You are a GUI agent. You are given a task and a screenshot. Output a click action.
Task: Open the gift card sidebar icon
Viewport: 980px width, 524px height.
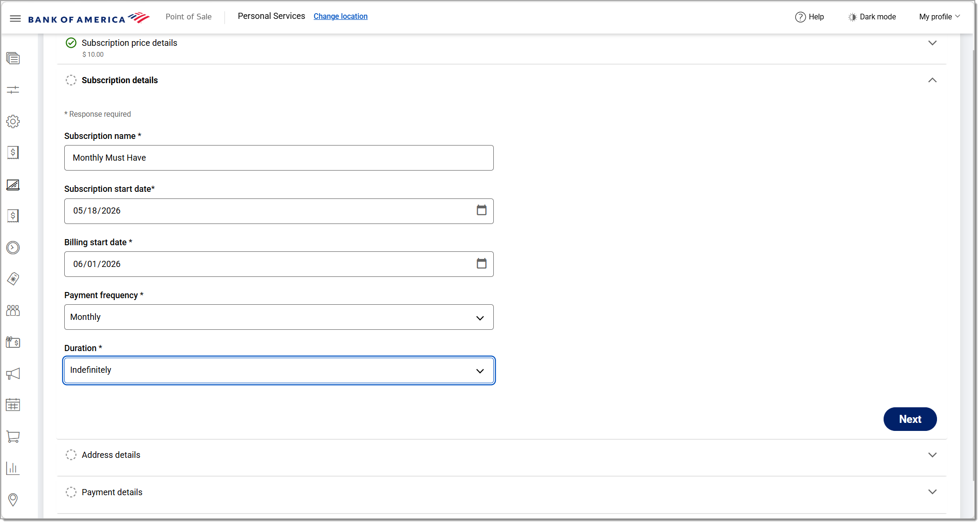coord(13,342)
